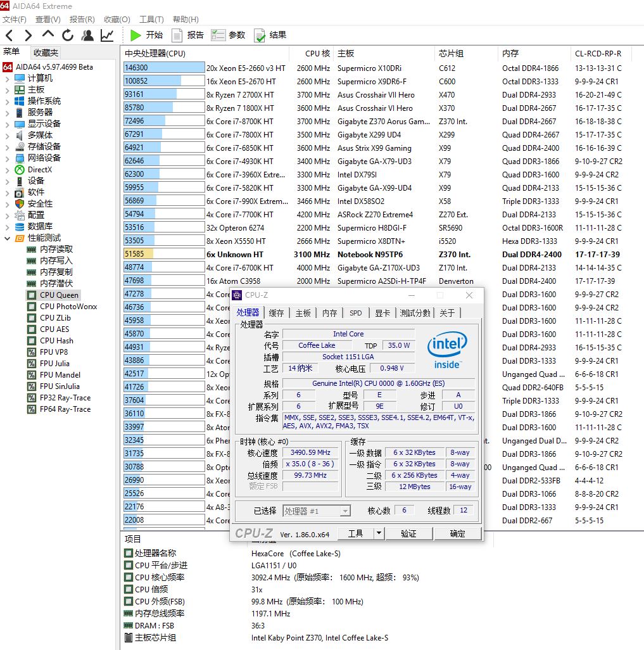Open the 帮助(H) menu
Screen dimensions: 644x650
tap(186, 20)
